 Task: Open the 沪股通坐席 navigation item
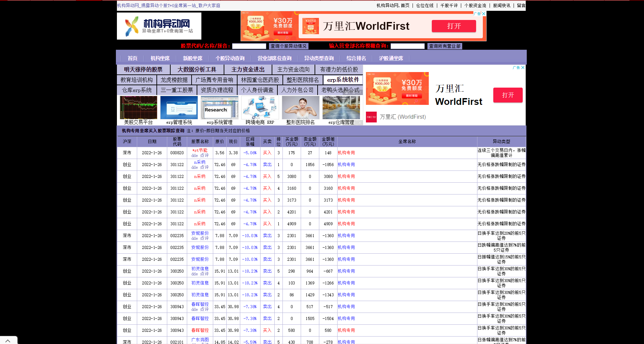click(x=391, y=58)
